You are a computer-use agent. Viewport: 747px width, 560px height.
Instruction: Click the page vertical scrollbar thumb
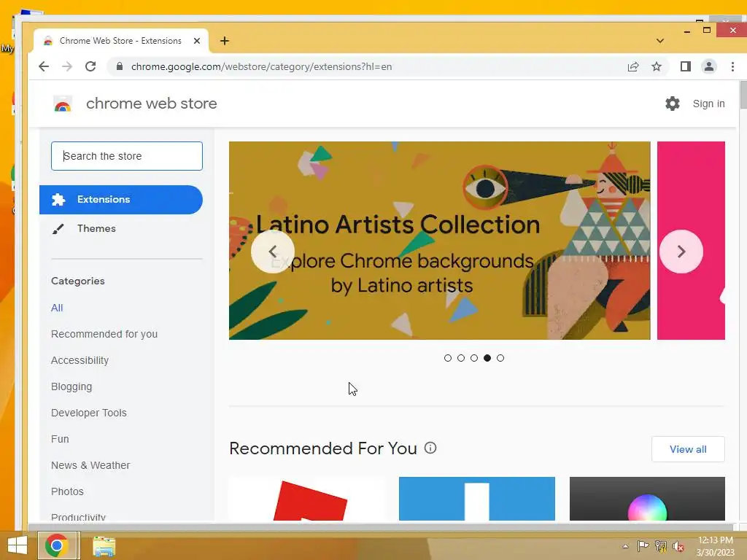click(743, 95)
